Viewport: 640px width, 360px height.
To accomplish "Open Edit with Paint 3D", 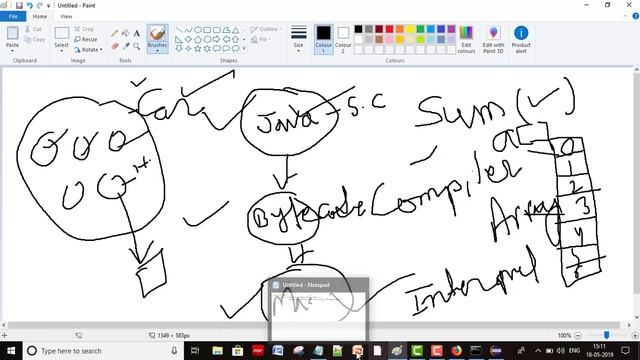I will (493, 40).
